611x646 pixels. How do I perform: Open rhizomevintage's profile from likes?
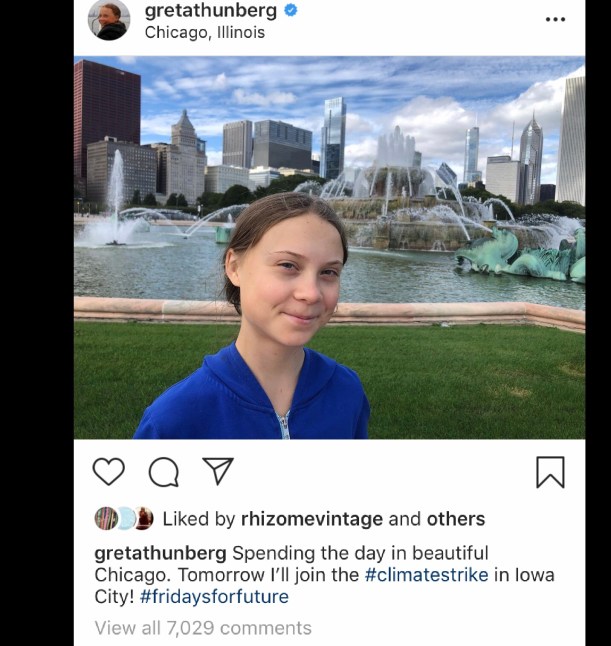pyautogui.click(x=312, y=519)
